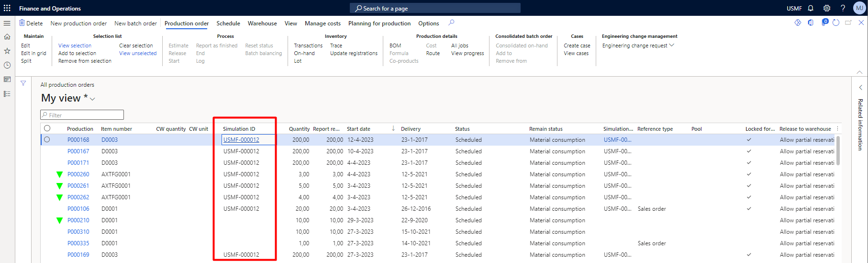Click green marker on P000262 row
The image size is (868, 263).
pos(59,197)
